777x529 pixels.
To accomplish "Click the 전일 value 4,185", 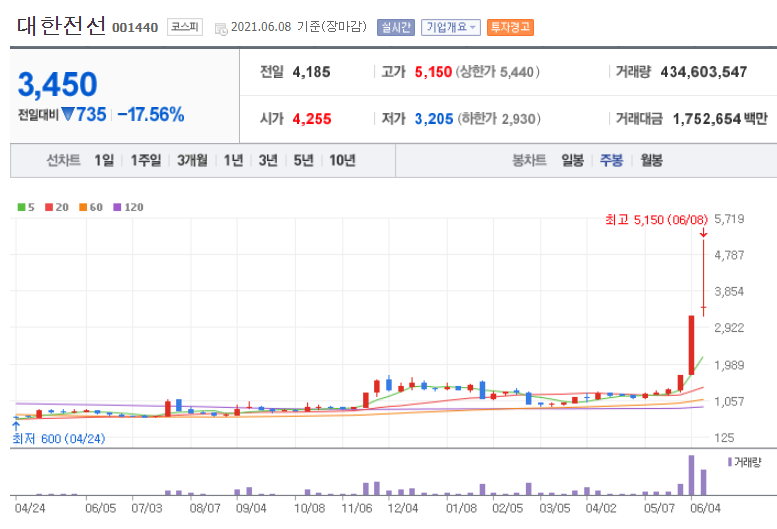I will pos(311,72).
